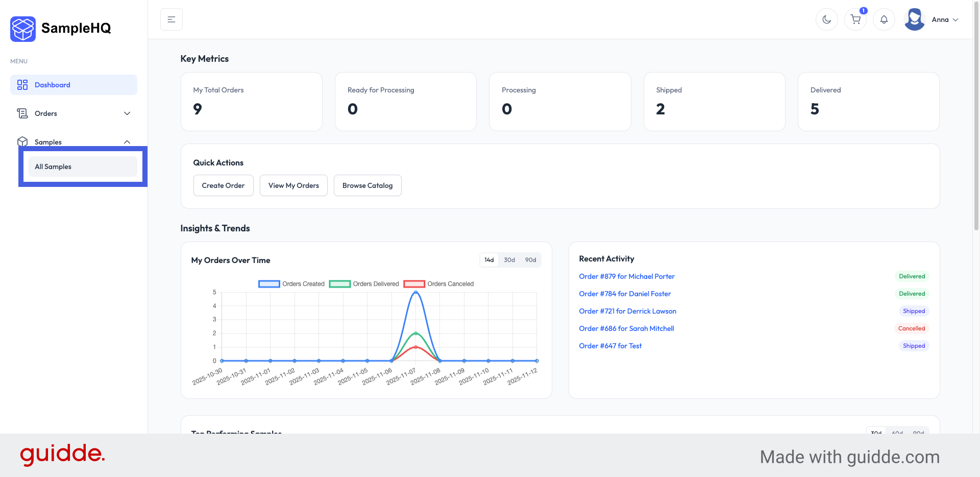Switch to dark mode with moon icon
The width and height of the screenshot is (980, 477).
click(x=826, y=19)
